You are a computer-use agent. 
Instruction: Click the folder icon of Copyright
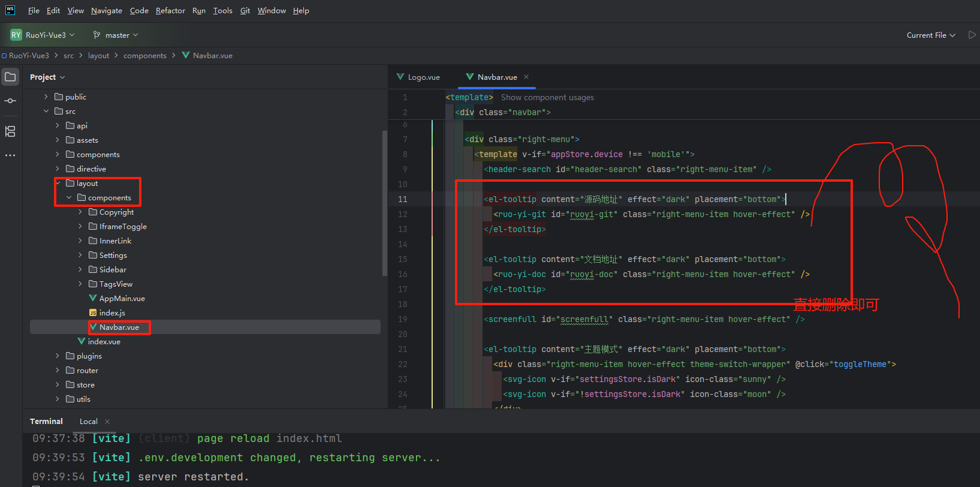click(93, 212)
